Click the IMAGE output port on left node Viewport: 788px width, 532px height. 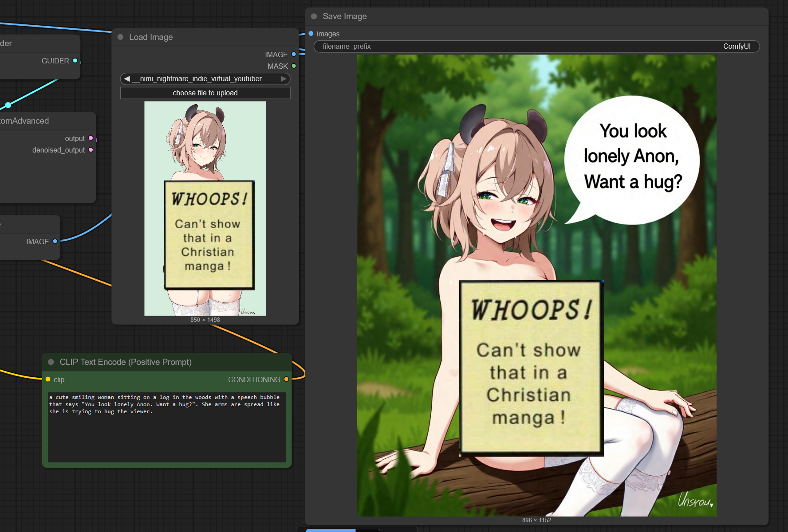point(55,242)
